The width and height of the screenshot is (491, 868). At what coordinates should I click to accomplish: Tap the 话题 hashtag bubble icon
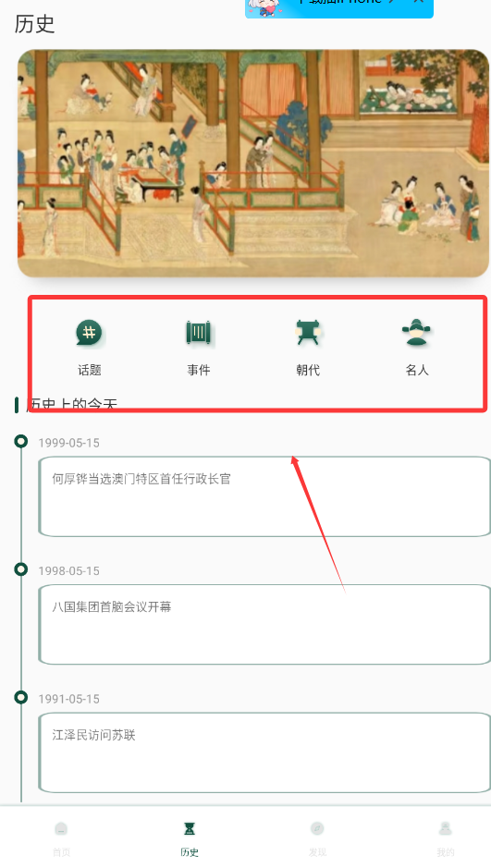[89, 333]
